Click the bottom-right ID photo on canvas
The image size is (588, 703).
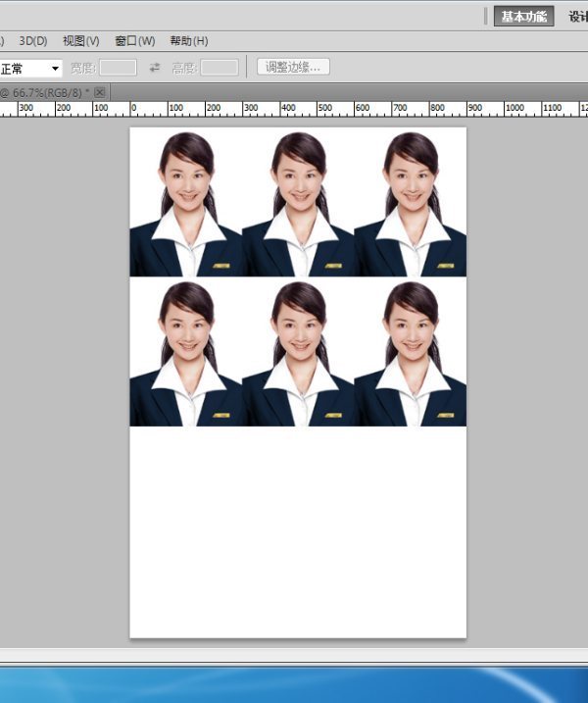(410, 353)
